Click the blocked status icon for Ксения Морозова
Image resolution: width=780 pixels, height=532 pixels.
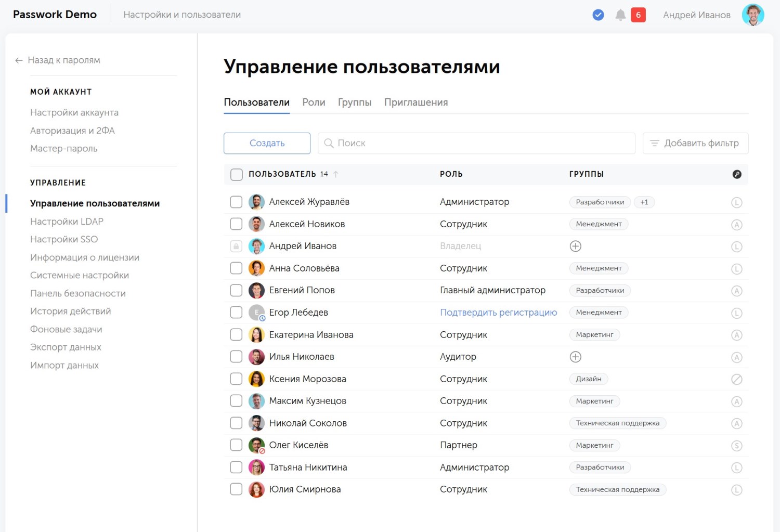pyautogui.click(x=736, y=380)
